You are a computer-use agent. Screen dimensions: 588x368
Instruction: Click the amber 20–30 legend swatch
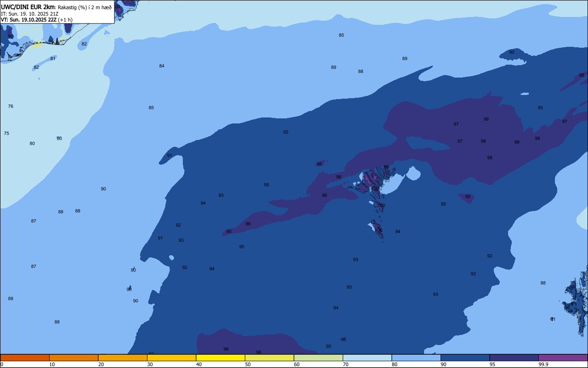click(x=123, y=357)
